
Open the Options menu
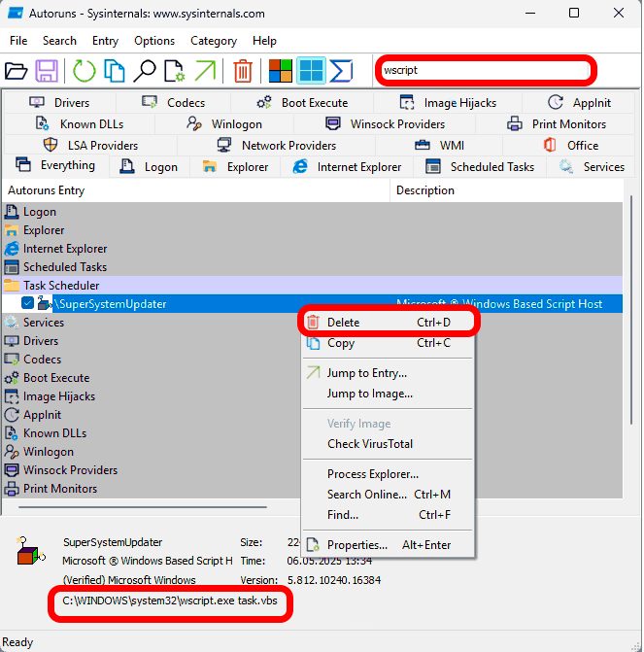pos(154,41)
